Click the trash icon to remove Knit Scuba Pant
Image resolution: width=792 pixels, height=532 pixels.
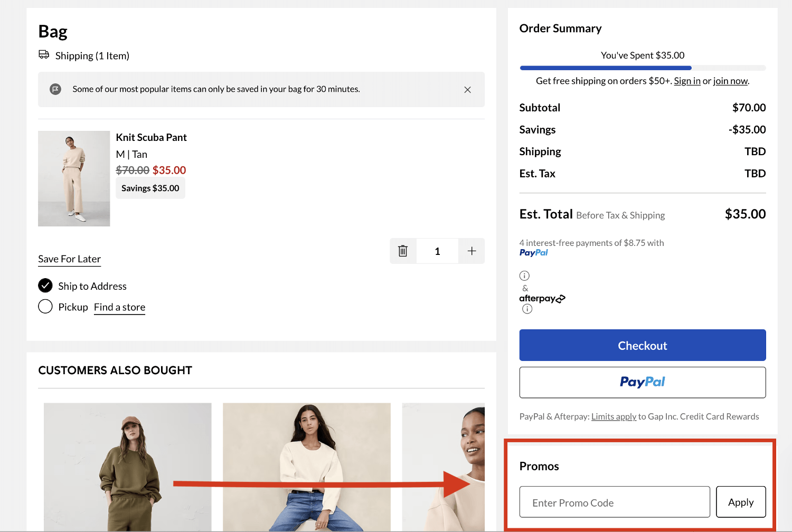click(403, 251)
